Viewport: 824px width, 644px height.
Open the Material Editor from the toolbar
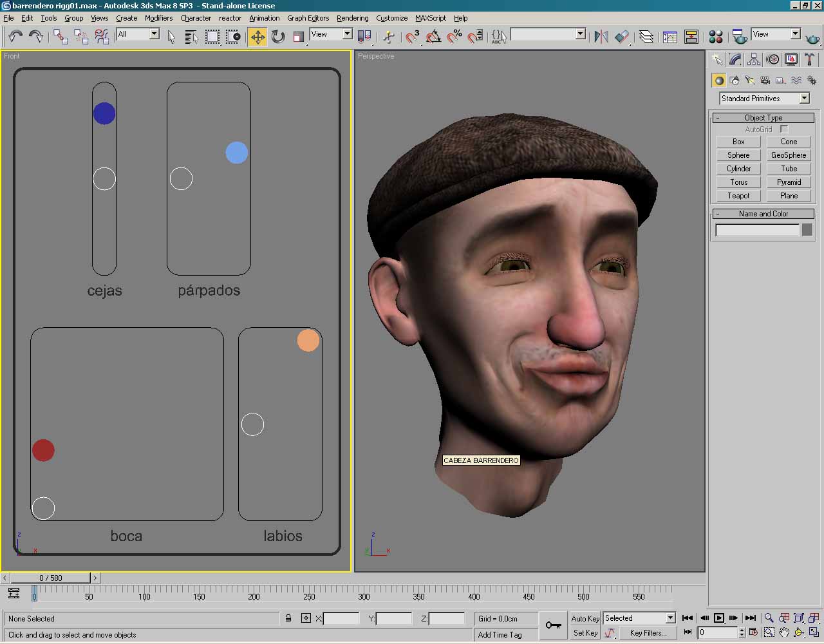click(x=715, y=37)
